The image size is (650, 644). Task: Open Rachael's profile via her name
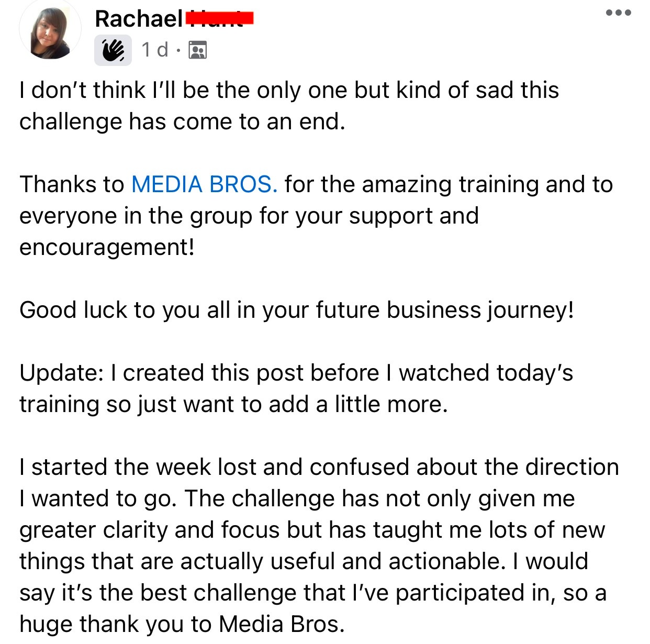coord(139,19)
